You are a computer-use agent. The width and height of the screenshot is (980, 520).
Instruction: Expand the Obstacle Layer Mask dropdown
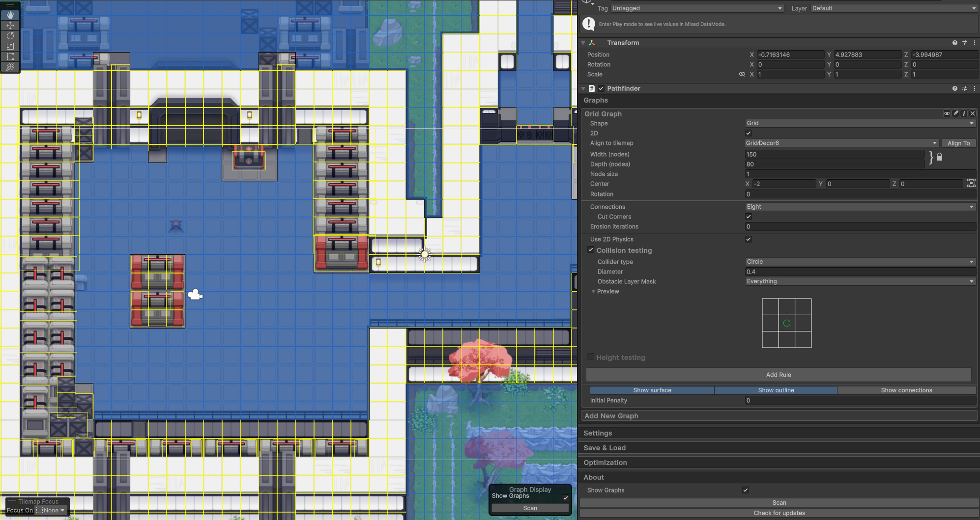(x=860, y=281)
